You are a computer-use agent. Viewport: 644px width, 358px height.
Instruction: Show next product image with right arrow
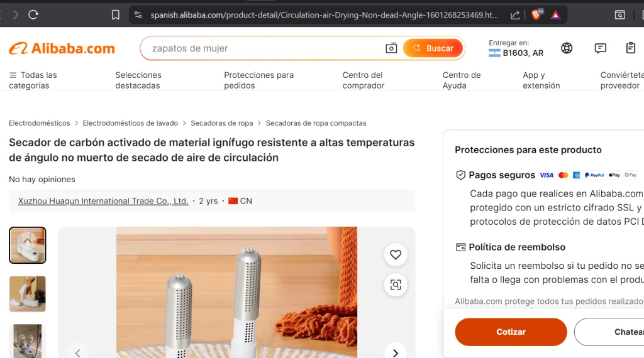tap(396, 353)
